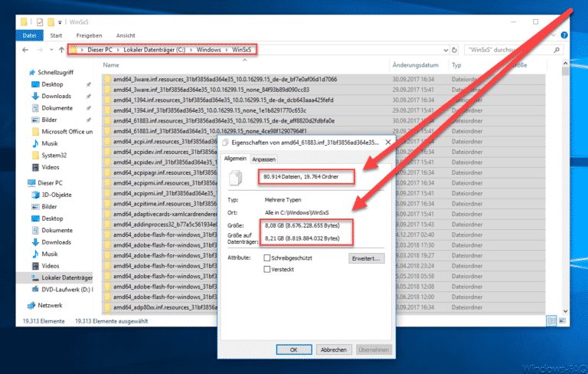Switch to details view layout icon
This screenshot has height=374, width=588.
[551, 320]
